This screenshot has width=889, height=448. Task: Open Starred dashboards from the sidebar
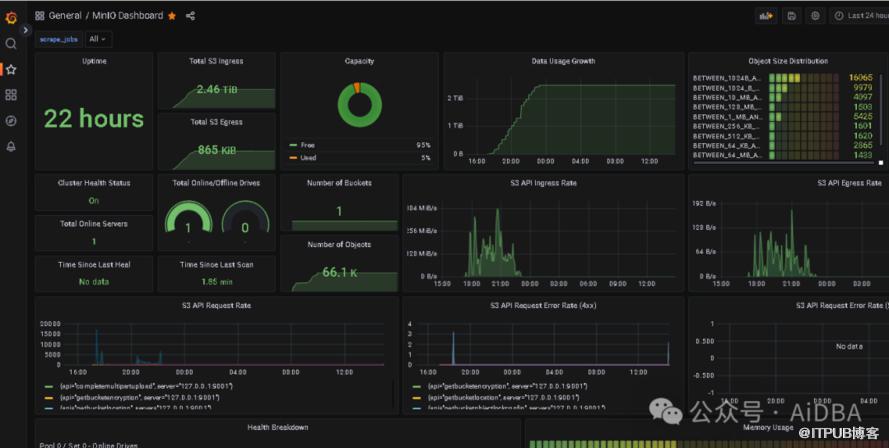click(11, 70)
